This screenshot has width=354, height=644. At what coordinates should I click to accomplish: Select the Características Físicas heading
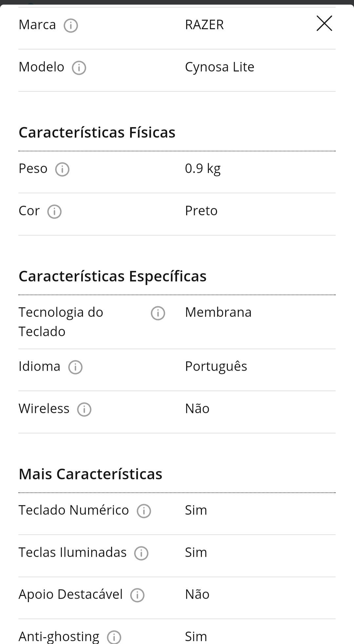click(x=97, y=132)
